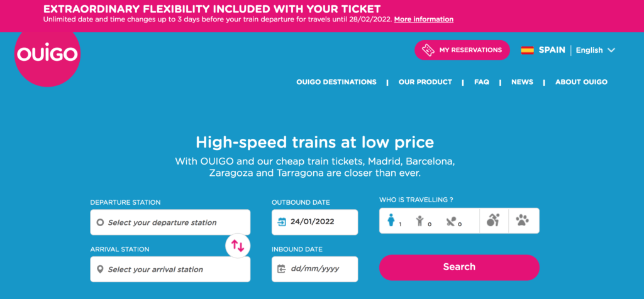Click the baby passenger icon
The width and height of the screenshot is (644, 299).
(450, 220)
